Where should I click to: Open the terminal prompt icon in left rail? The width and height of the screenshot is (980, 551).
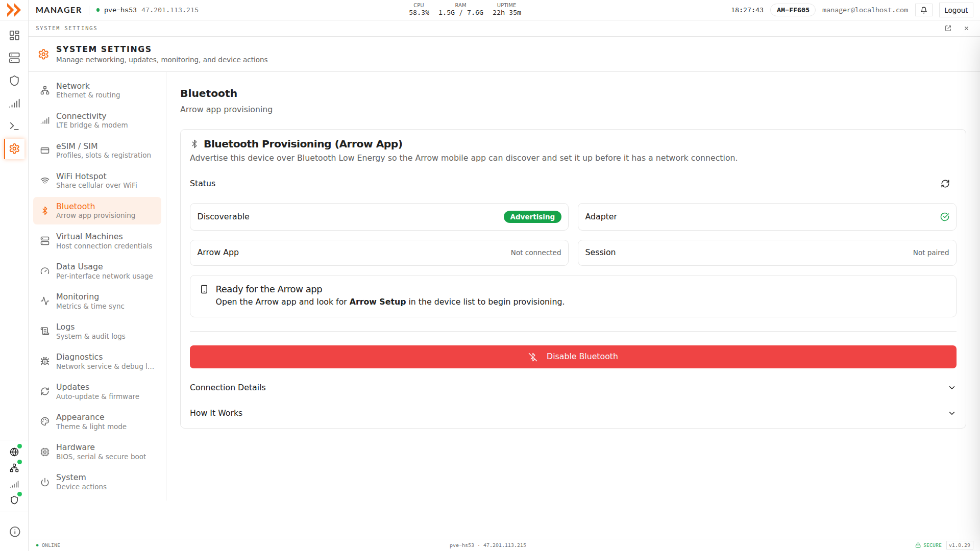14,126
